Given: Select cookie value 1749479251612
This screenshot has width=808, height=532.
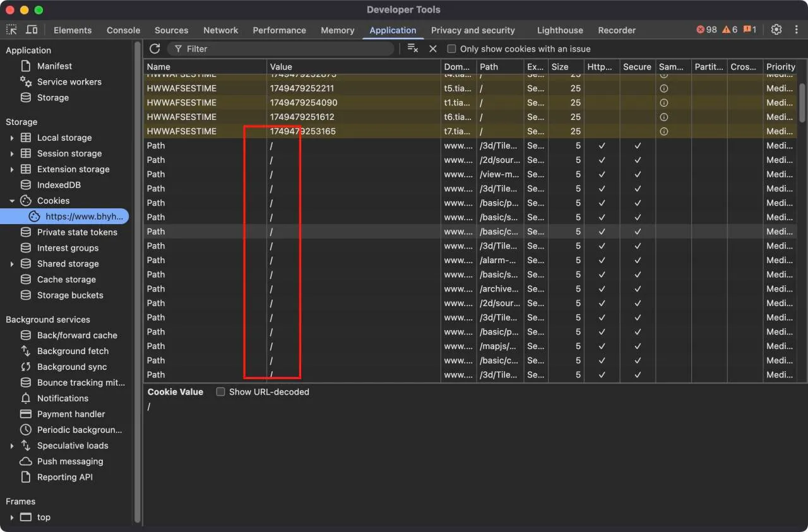Looking at the screenshot, I should pos(302,117).
